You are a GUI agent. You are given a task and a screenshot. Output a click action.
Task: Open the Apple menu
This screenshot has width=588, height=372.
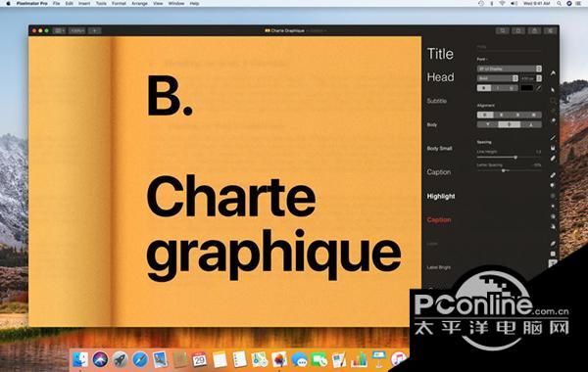tap(8, 3)
